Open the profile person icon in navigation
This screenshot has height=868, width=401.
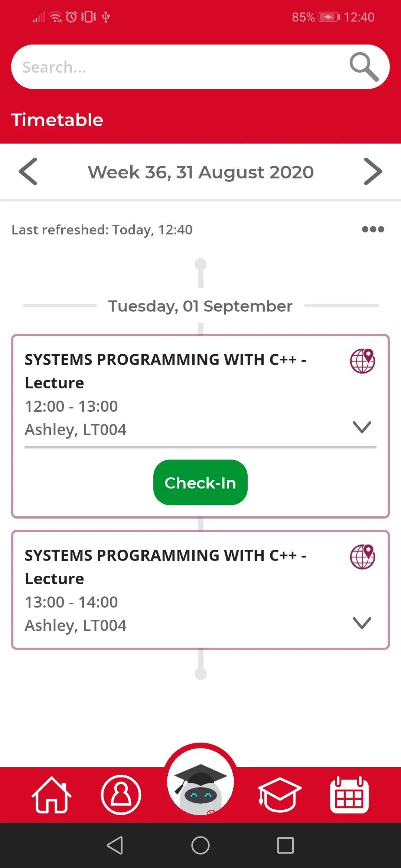(x=121, y=795)
